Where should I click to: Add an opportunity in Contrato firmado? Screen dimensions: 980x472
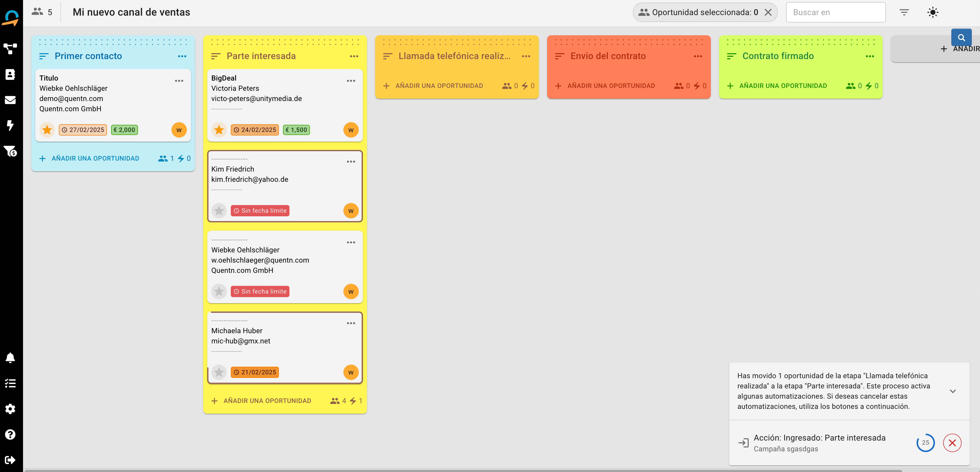click(777, 86)
